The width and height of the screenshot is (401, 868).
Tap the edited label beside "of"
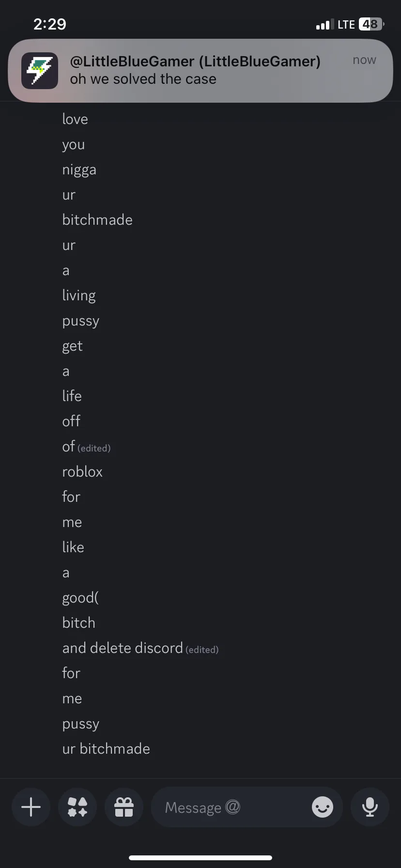click(x=94, y=449)
